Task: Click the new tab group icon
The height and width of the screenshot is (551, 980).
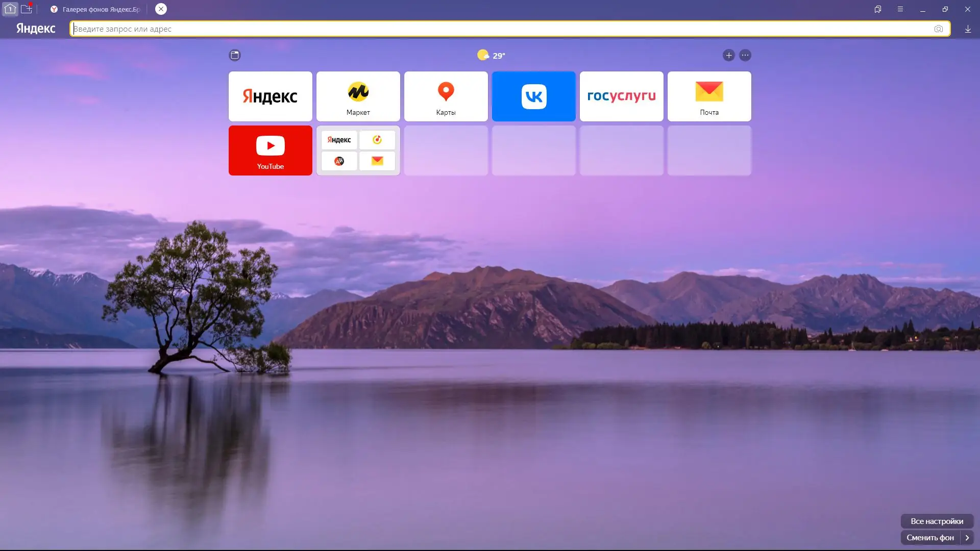Action: click(27, 9)
